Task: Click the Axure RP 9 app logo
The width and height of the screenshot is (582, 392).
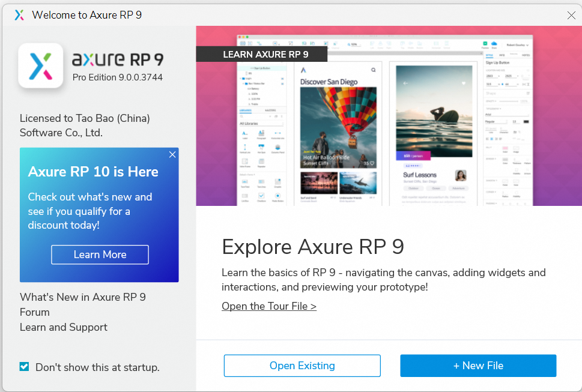Action: (41, 65)
